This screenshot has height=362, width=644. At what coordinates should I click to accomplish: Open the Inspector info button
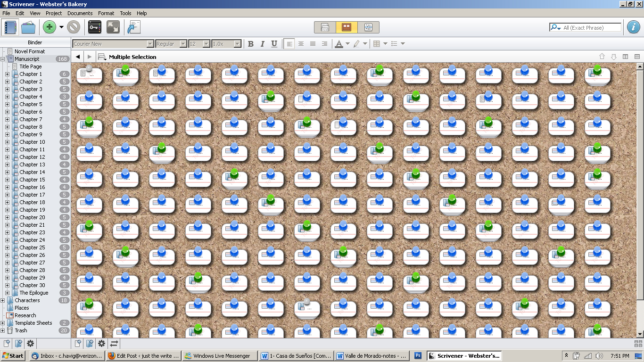click(x=633, y=27)
